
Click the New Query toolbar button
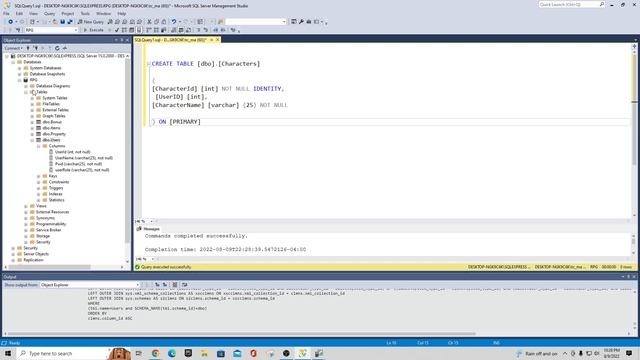tap(91, 22)
